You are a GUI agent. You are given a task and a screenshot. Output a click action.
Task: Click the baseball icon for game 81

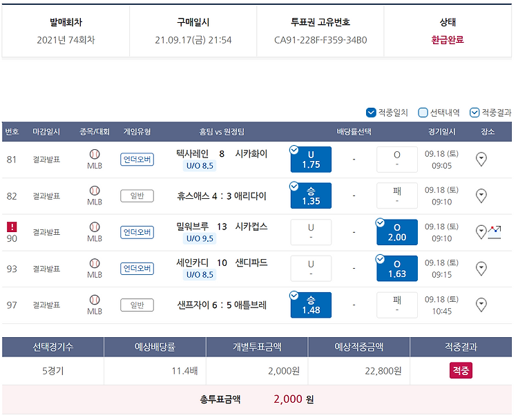[95, 154]
